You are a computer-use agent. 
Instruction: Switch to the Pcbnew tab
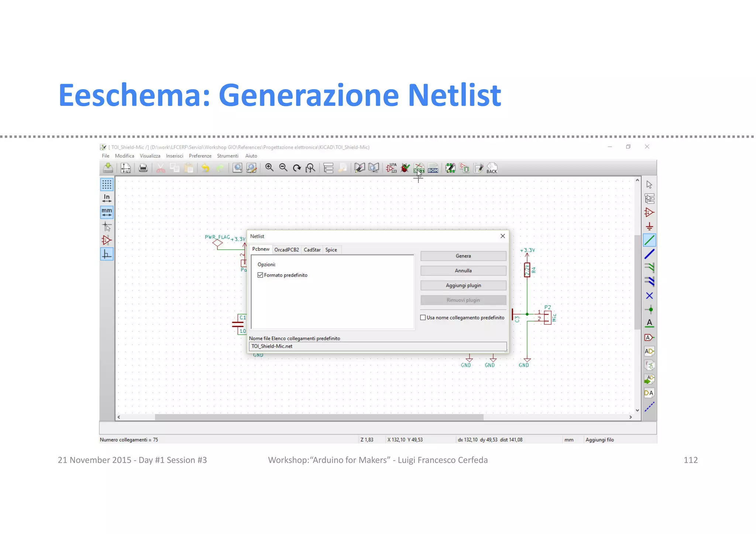point(261,249)
